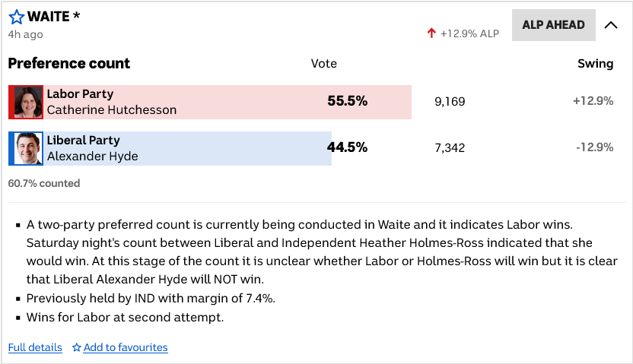633x364 pixels.
Task: Click the star icon beside WAITE heading
Action: pos(16,17)
